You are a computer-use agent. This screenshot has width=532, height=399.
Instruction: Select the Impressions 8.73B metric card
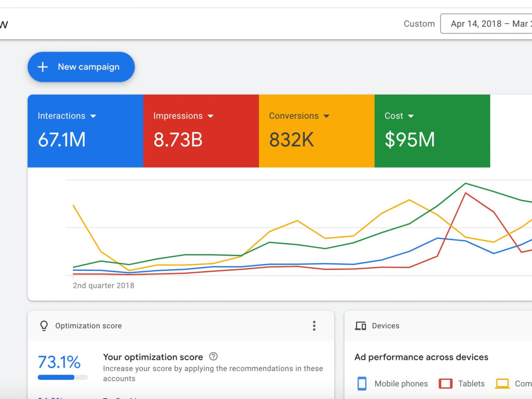(x=201, y=131)
